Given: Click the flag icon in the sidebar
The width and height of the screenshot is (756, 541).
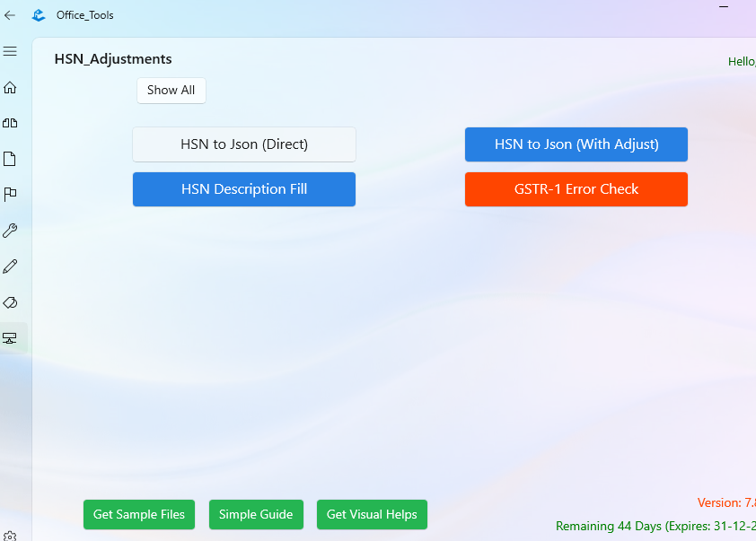Looking at the screenshot, I should [x=10, y=194].
